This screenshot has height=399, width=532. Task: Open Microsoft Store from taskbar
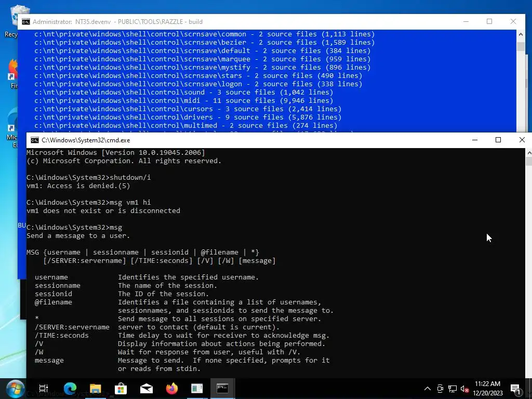tap(121, 389)
